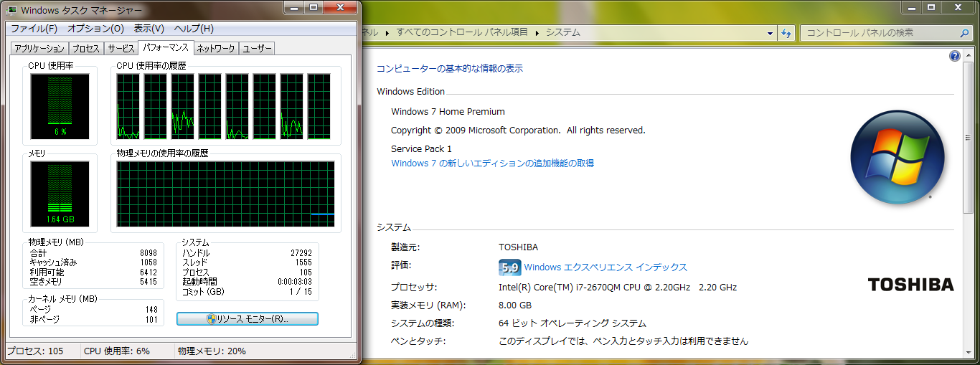Image resolution: width=980 pixels, height=365 pixels.
Task: Click the すべてのコントロール パネル項目 breadcrumb
Action: coord(462,33)
